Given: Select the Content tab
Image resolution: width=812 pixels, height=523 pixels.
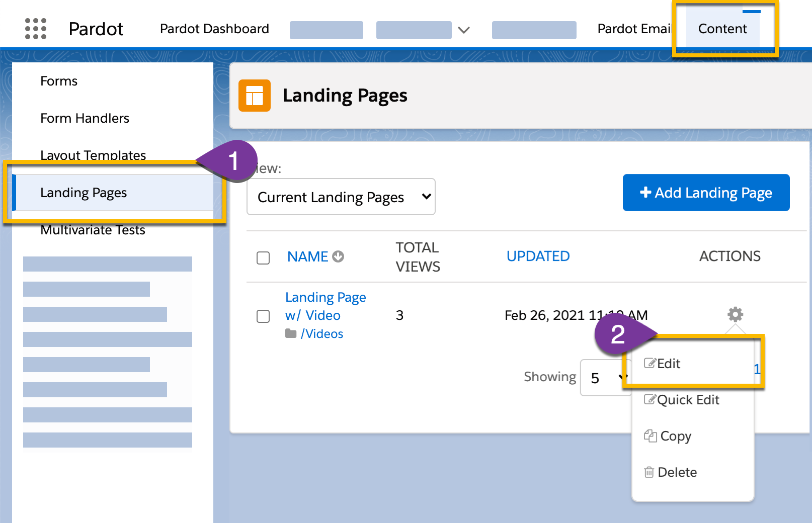Looking at the screenshot, I should [x=722, y=29].
